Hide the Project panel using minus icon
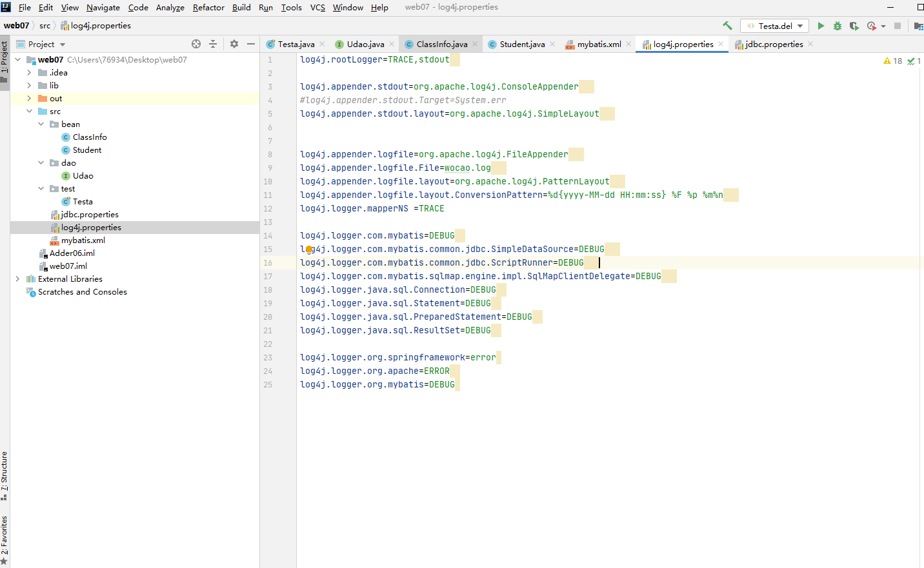 [251, 44]
